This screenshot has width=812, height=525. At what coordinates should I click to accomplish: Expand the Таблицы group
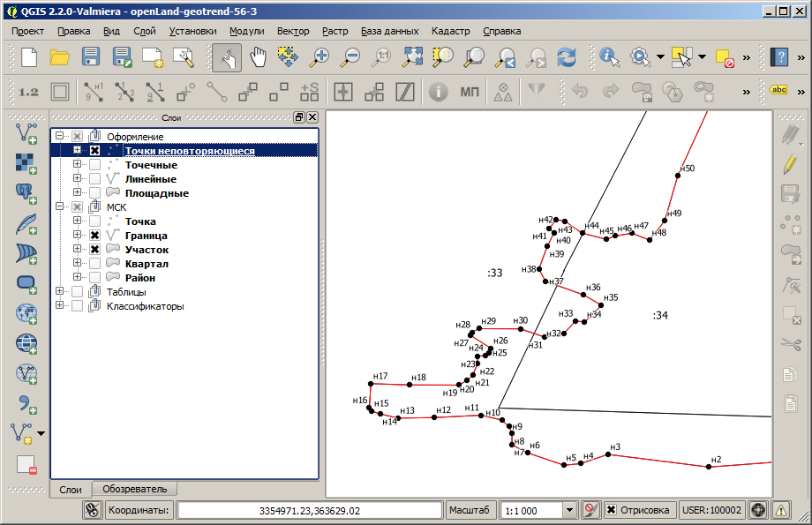click(59, 291)
